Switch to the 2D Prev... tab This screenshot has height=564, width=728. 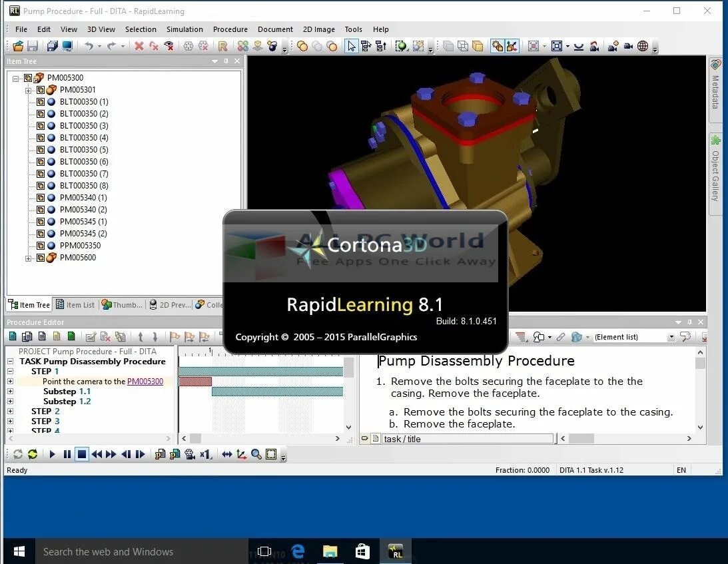pos(170,304)
